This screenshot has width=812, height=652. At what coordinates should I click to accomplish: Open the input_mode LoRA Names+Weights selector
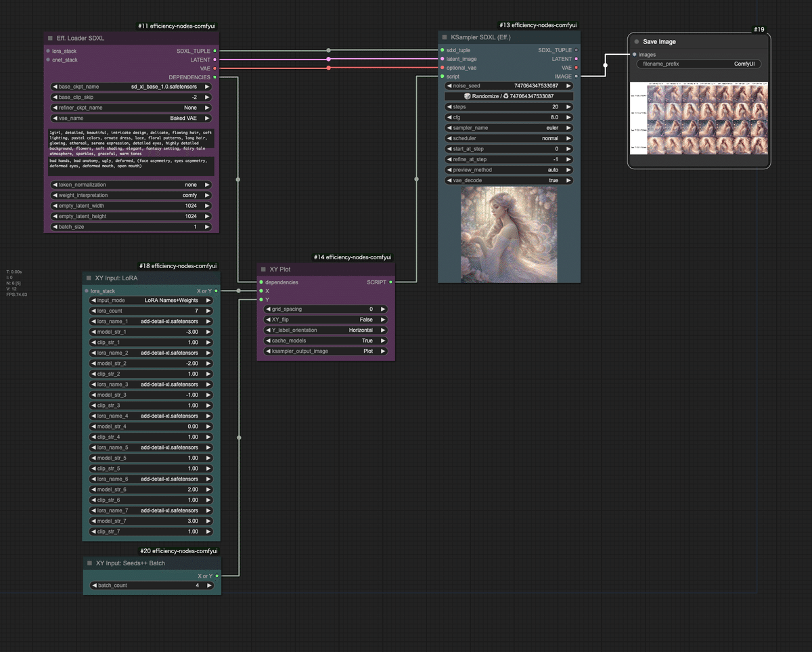coord(152,301)
